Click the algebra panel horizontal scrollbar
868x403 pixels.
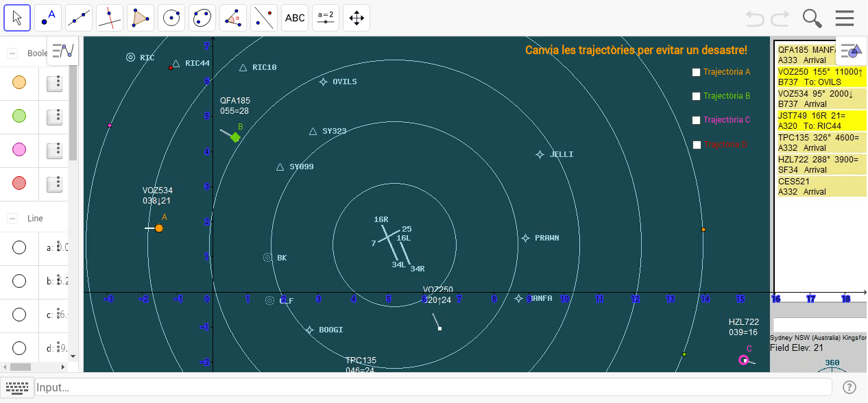pyautogui.click(x=21, y=367)
